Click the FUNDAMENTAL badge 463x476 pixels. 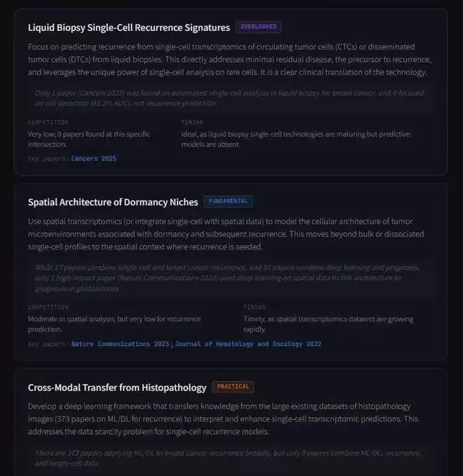[228, 201]
